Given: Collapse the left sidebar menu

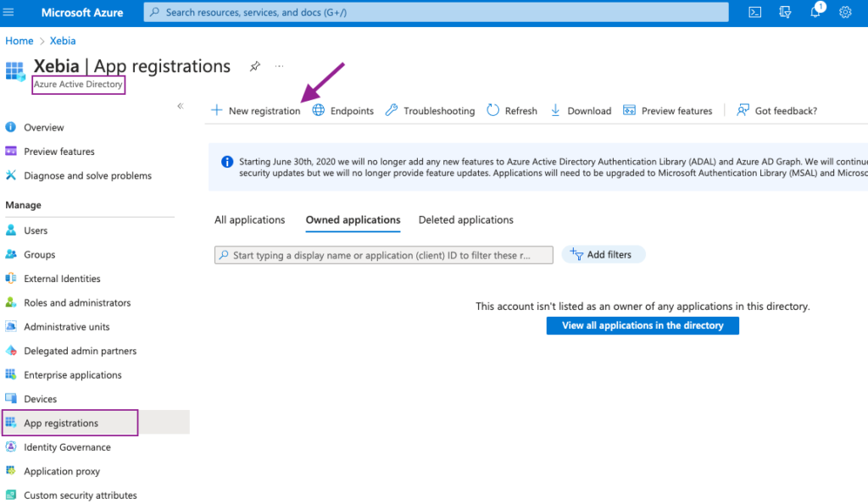Looking at the screenshot, I should [181, 106].
